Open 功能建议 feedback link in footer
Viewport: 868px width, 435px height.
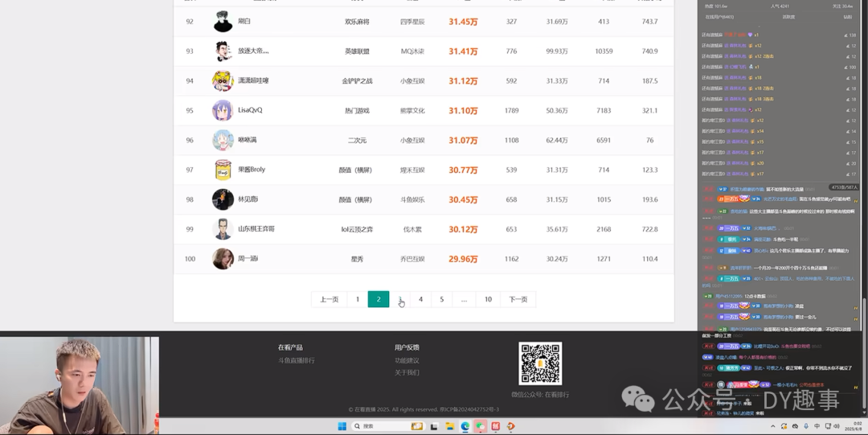[x=407, y=361]
